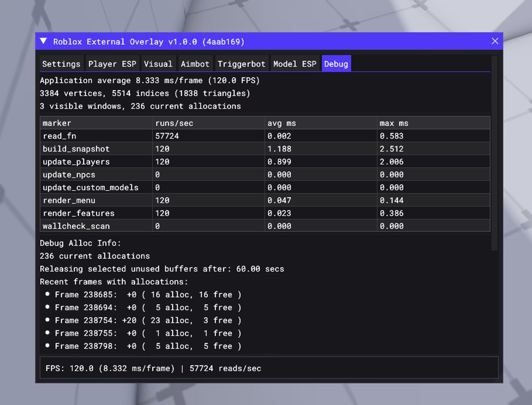Click the 1.188 avg ms value

[x=279, y=149]
